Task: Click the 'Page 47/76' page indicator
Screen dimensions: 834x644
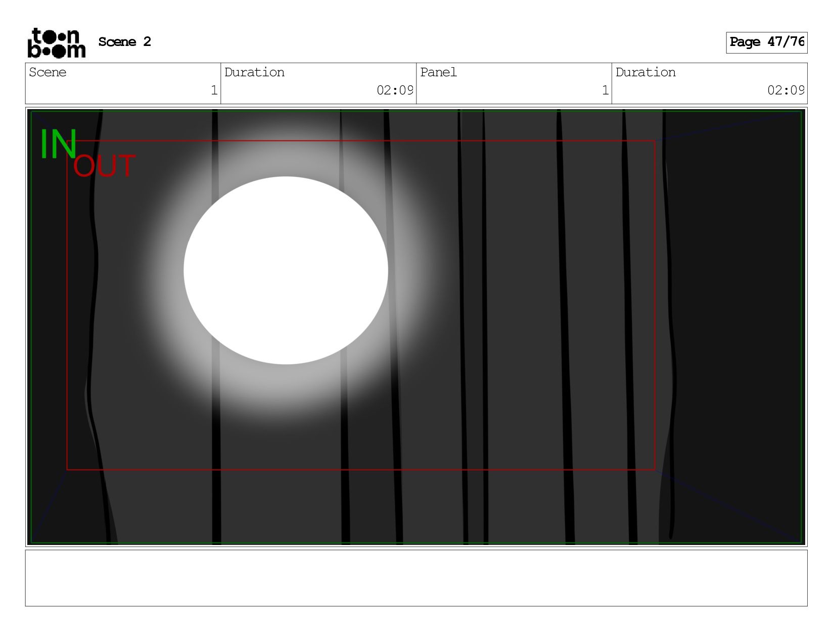Action: [x=767, y=42]
